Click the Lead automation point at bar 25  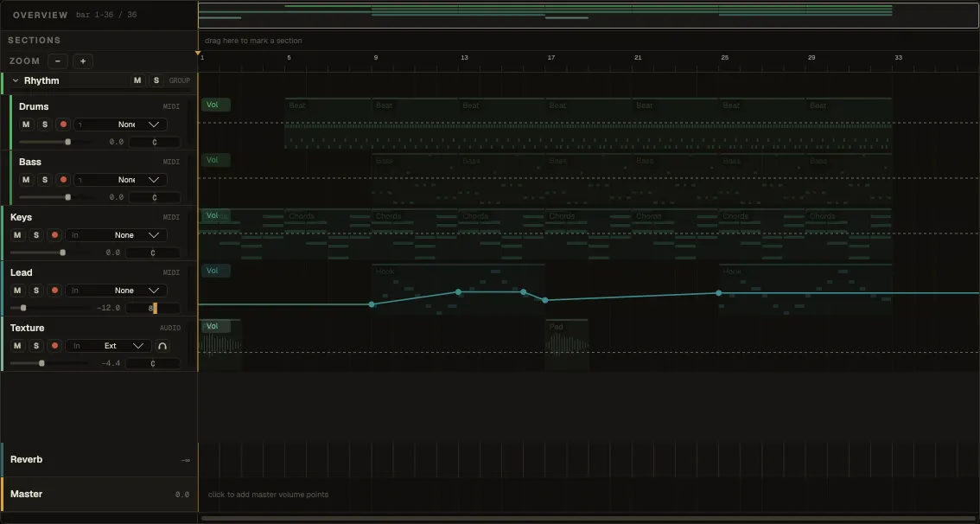pyautogui.click(x=719, y=292)
